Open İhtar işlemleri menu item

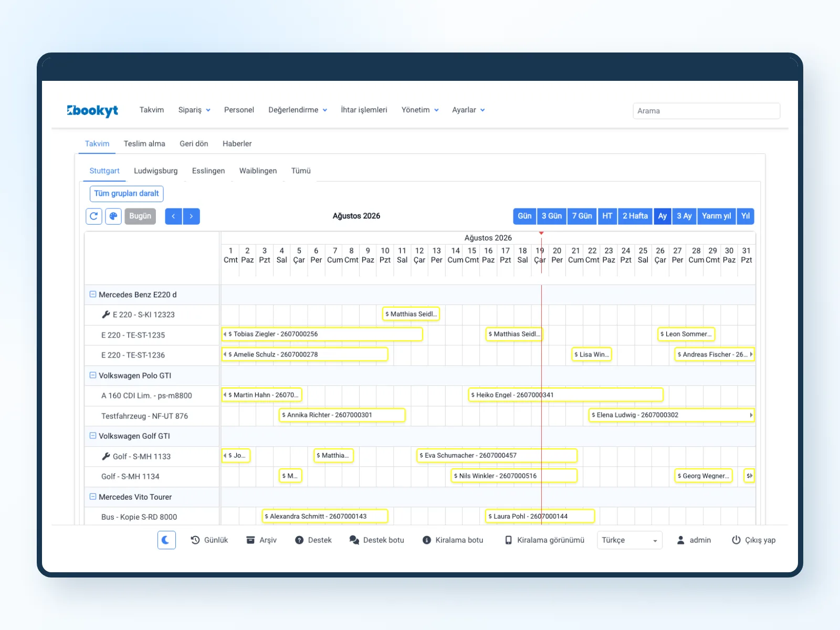364,110
